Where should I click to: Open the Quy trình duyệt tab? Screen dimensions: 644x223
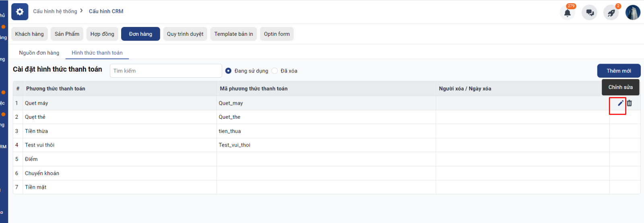185,34
